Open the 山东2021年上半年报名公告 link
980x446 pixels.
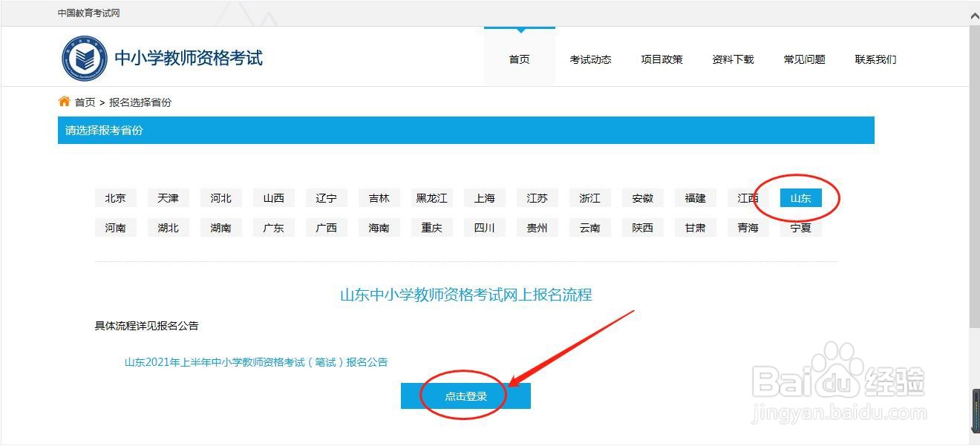pos(258,361)
